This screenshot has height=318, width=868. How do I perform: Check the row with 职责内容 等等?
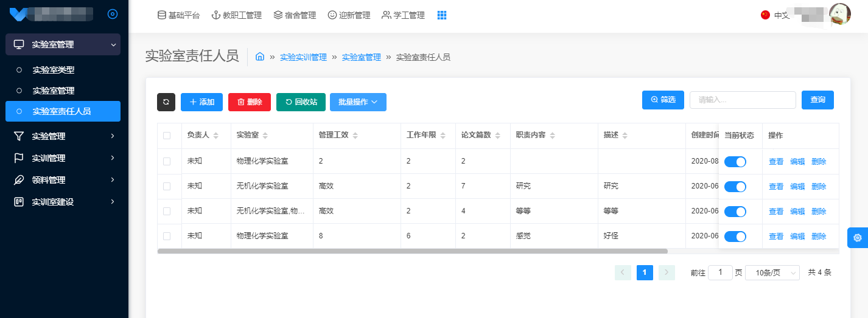[x=167, y=211]
